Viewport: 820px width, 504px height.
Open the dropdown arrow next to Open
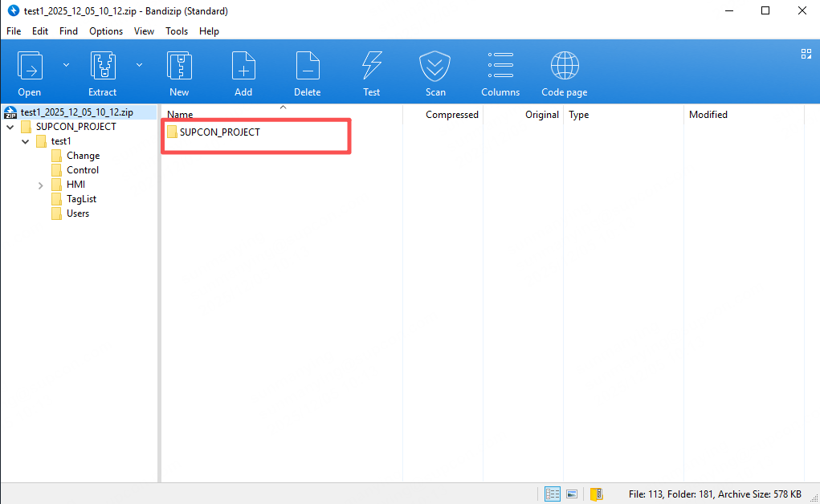tap(66, 65)
